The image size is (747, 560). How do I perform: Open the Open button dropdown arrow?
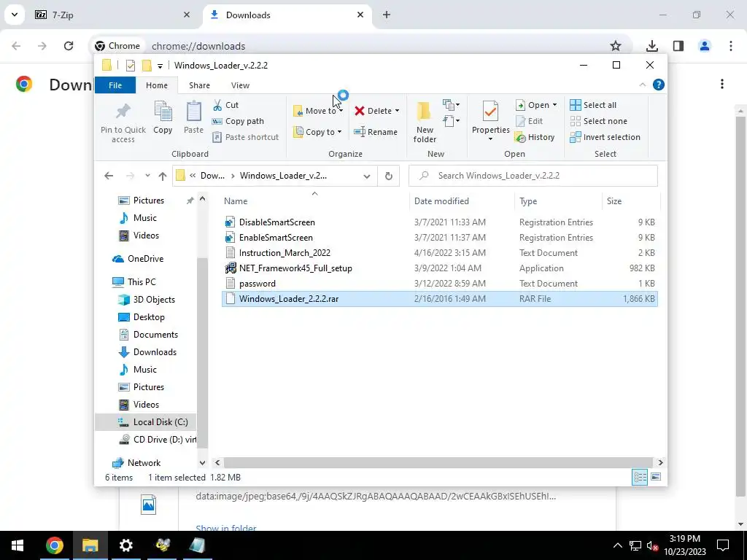[554, 105]
